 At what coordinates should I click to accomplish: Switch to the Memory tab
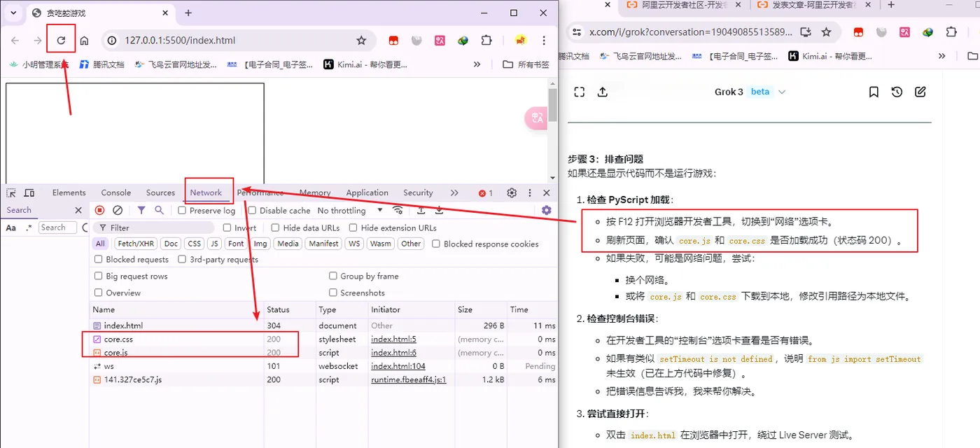[x=315, y=192]
